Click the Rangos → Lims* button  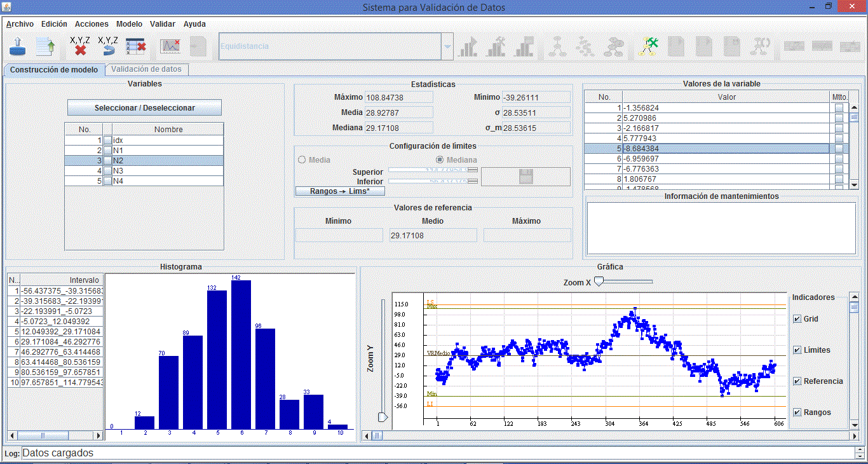tap(340, 191)
